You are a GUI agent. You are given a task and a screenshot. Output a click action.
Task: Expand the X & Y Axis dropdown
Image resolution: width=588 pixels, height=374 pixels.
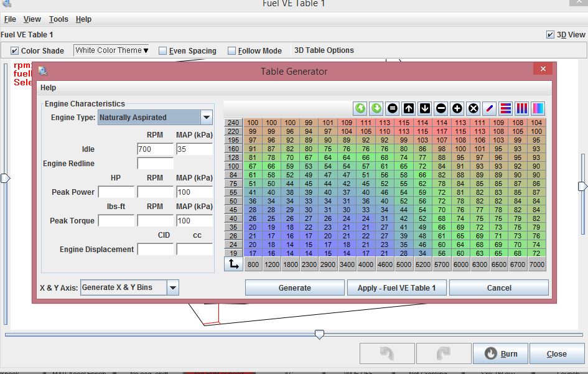173,288
